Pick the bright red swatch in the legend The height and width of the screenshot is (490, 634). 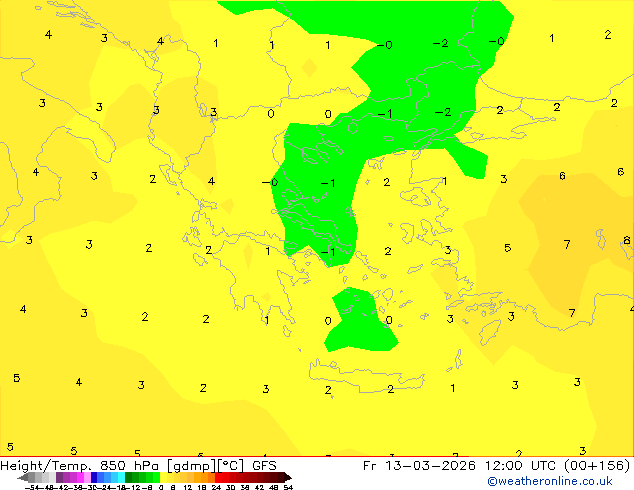click(218, 477)
